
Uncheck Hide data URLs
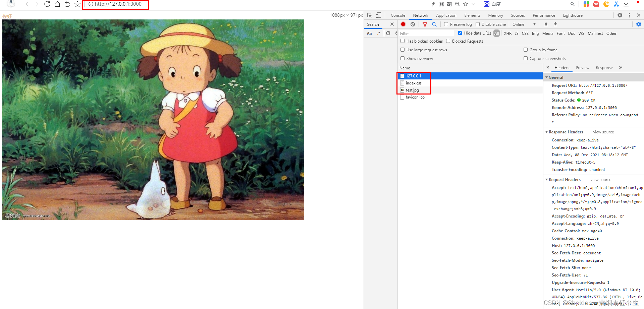[460, 33]
